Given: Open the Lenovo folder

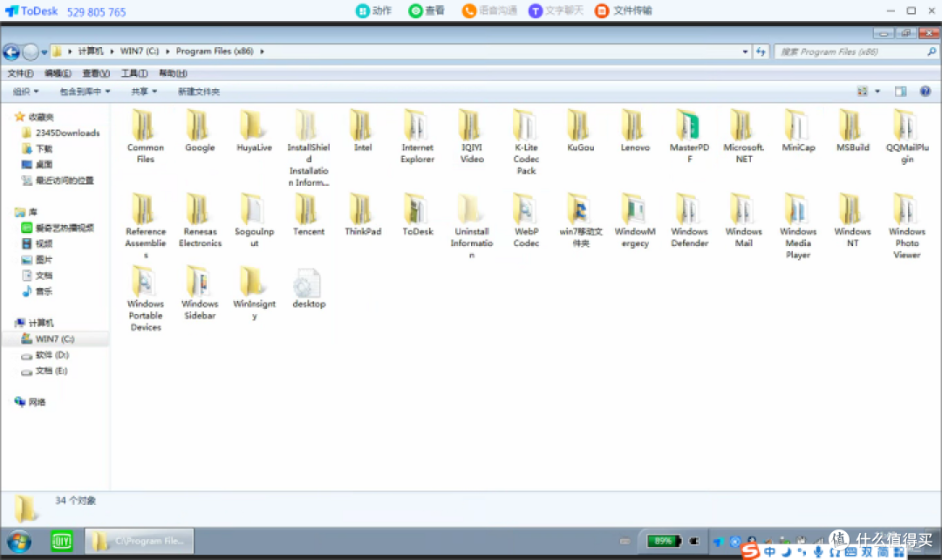Looking at the screenshot, I should (635, 131).
